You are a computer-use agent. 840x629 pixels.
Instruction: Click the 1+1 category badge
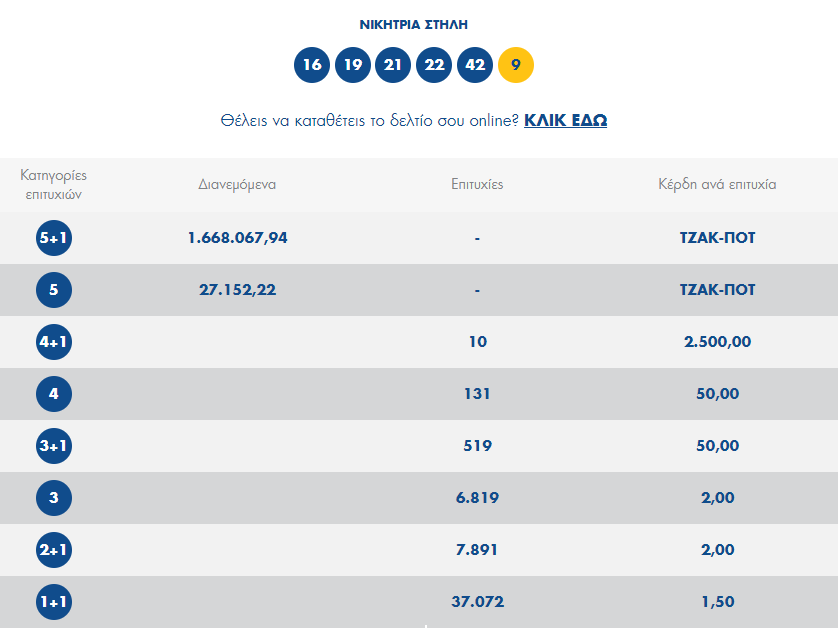coord(53,602)
